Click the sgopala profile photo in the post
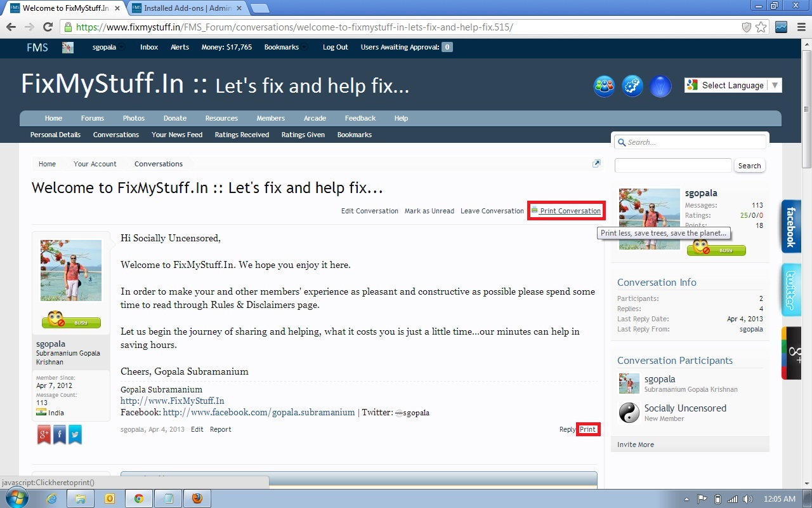Viewport: 812px width, 508px height. 71,271
